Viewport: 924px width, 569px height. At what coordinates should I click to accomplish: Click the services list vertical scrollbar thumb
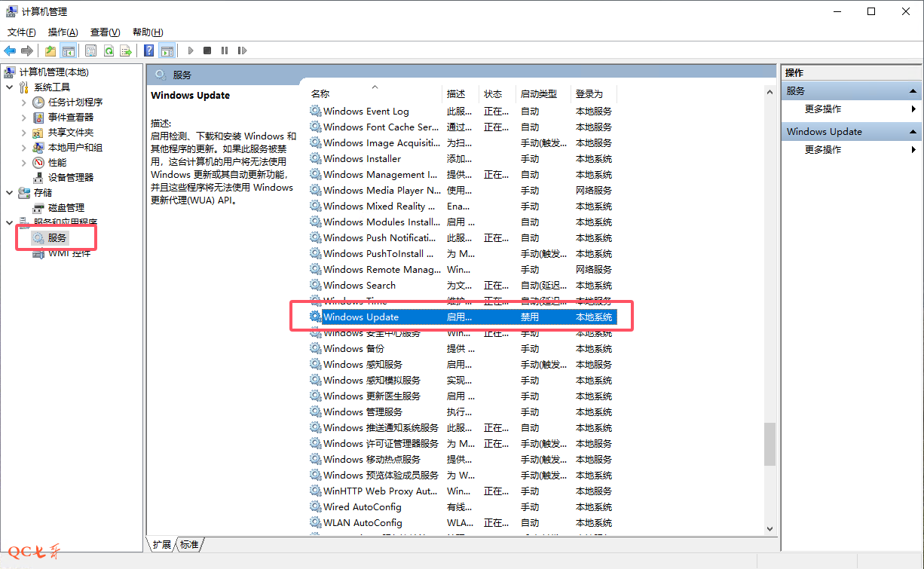click(769, 443)
